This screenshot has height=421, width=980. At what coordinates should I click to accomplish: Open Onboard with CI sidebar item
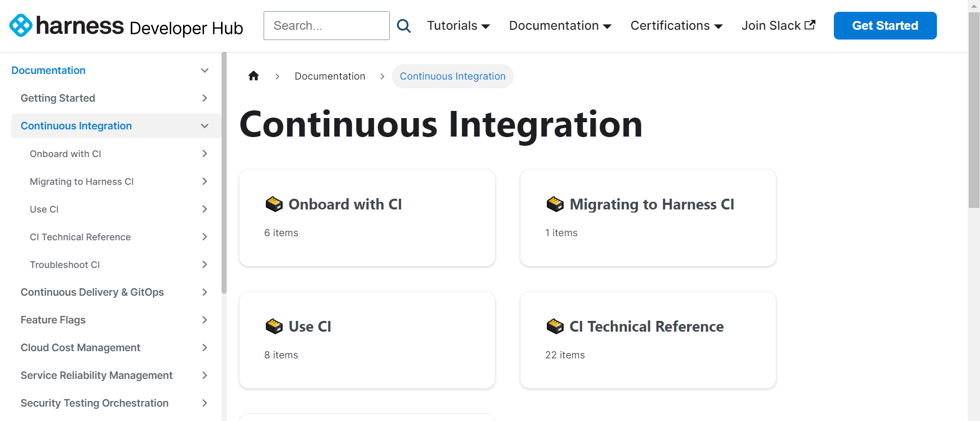click(x=65, y=154)
